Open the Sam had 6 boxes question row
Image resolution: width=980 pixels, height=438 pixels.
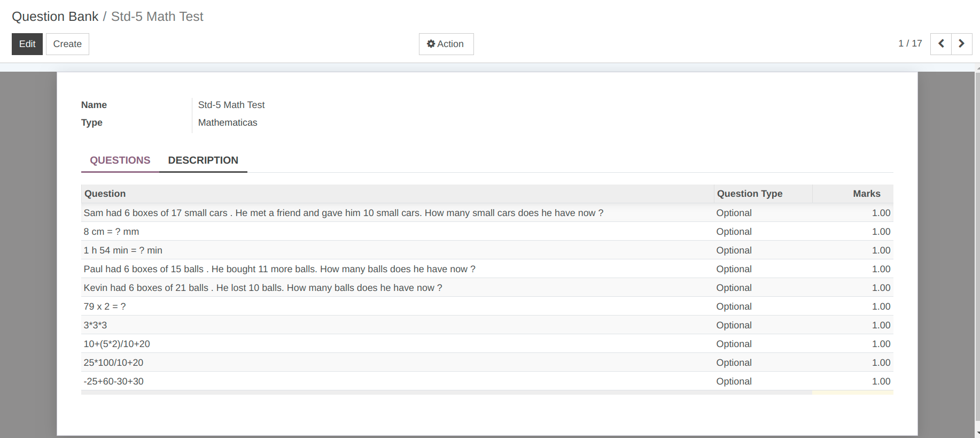[343, 213]
